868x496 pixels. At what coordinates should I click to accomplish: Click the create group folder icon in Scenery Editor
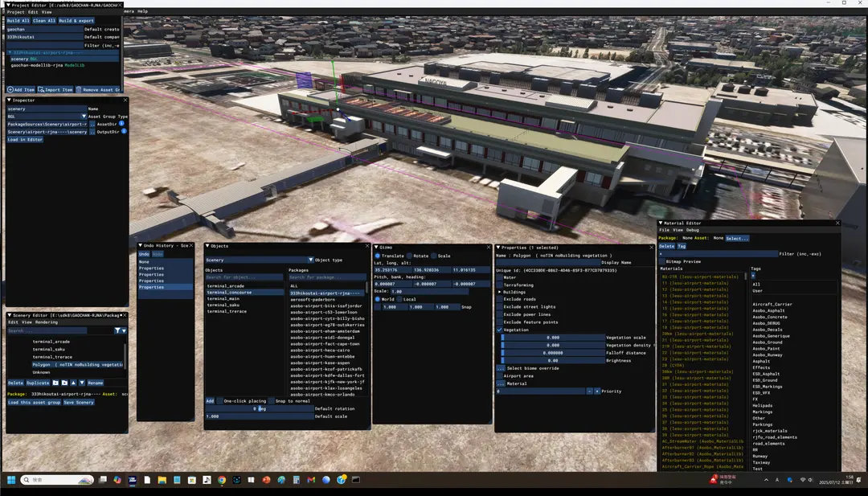(x=55, y=383)
